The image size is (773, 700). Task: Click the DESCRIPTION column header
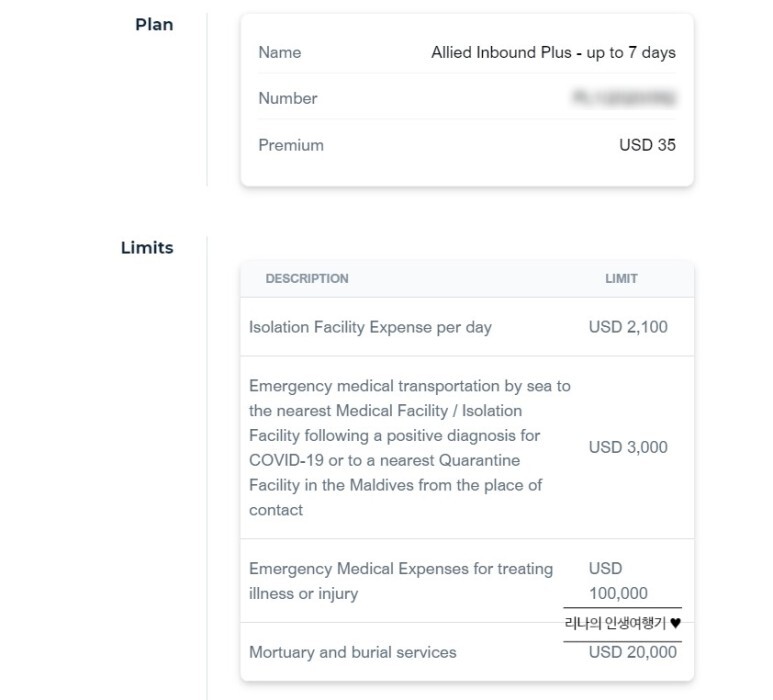pos(307,279)
